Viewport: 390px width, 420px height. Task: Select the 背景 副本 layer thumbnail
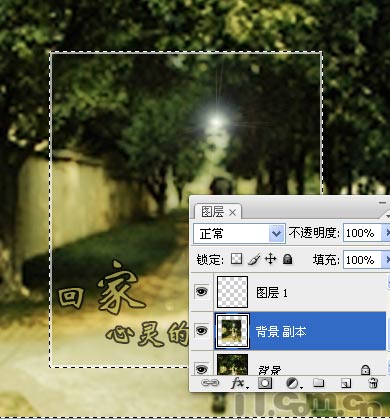coord(232,331)
